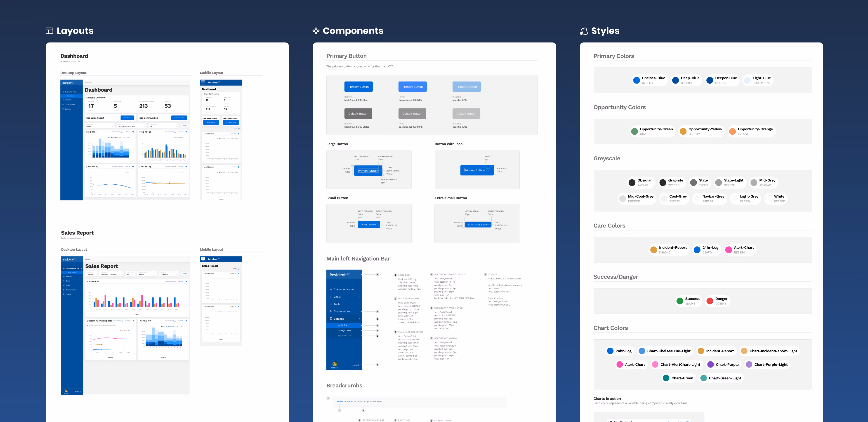Click the building icon beside Communities

[331, 311]
